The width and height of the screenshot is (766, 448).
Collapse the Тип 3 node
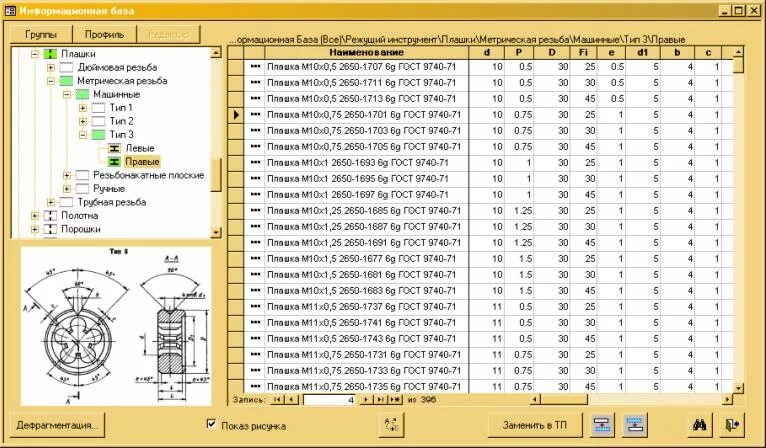(x=83, y=135)
